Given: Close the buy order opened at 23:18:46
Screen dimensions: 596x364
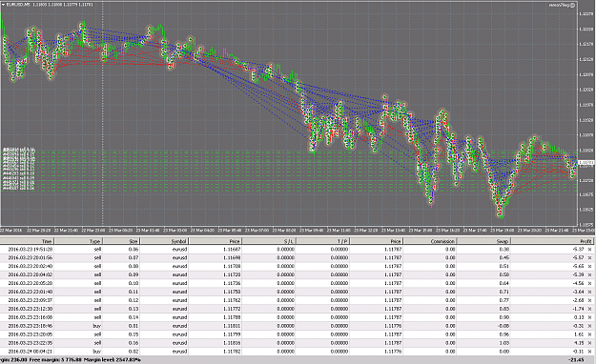Looking at the screenshot, I should [x=589, y=326].
